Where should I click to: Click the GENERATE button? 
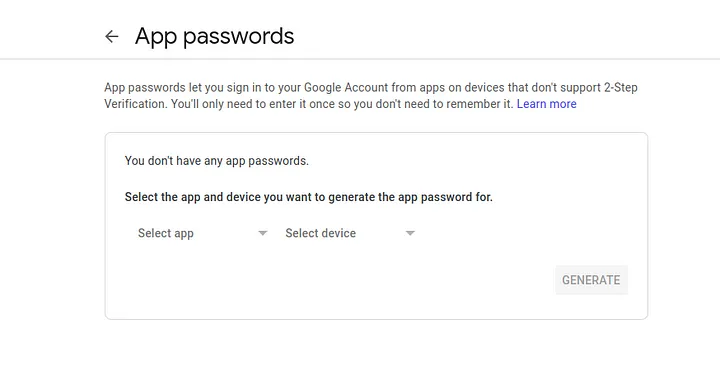[591, 280]
